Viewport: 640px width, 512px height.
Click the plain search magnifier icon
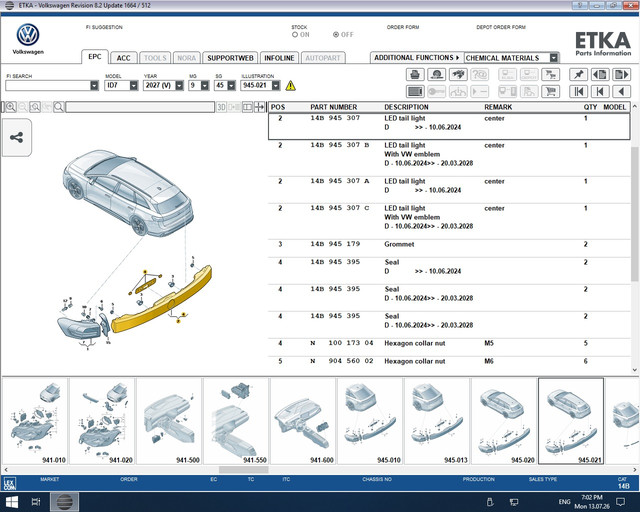point(59,107)
